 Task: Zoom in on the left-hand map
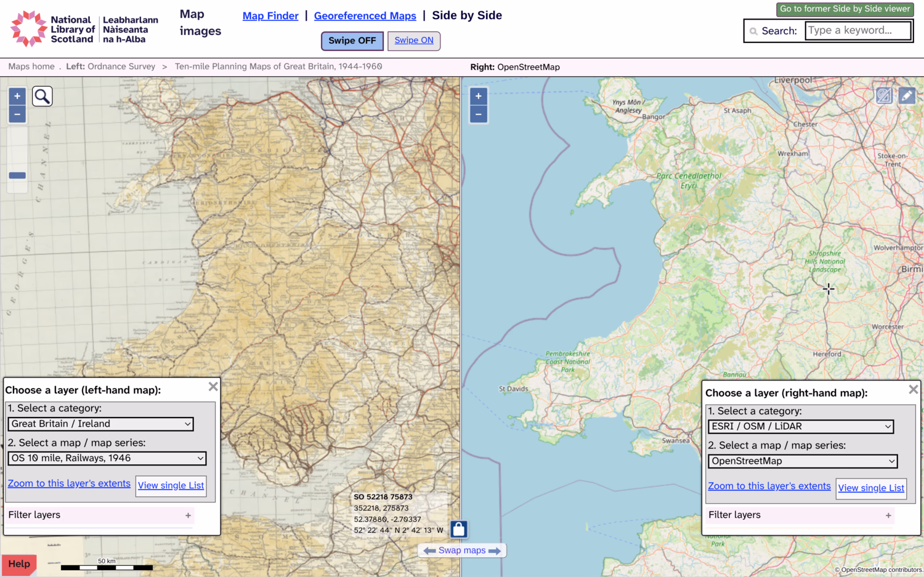pyautogui.click(x=17, y=96)
